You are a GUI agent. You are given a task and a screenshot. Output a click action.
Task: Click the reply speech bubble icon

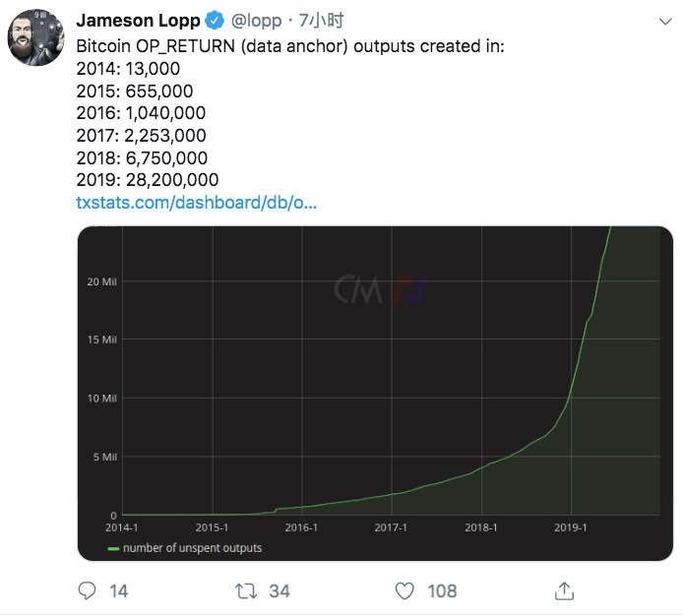pos(88,590)
